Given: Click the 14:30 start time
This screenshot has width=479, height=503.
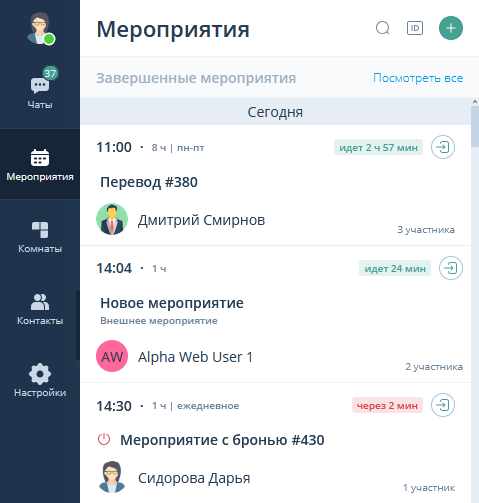Looking at the screenshot, I should pyautogui.click(x=114, y=406).
